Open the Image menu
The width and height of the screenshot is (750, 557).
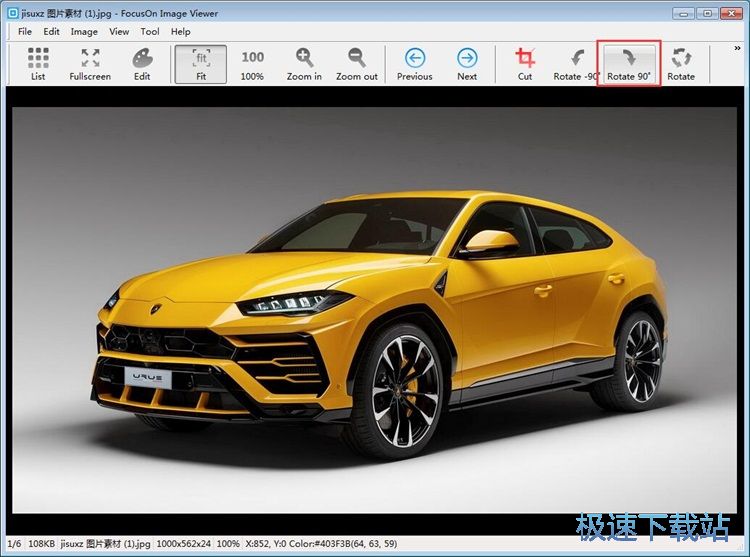pyautogui.click(x=84, y=32)
